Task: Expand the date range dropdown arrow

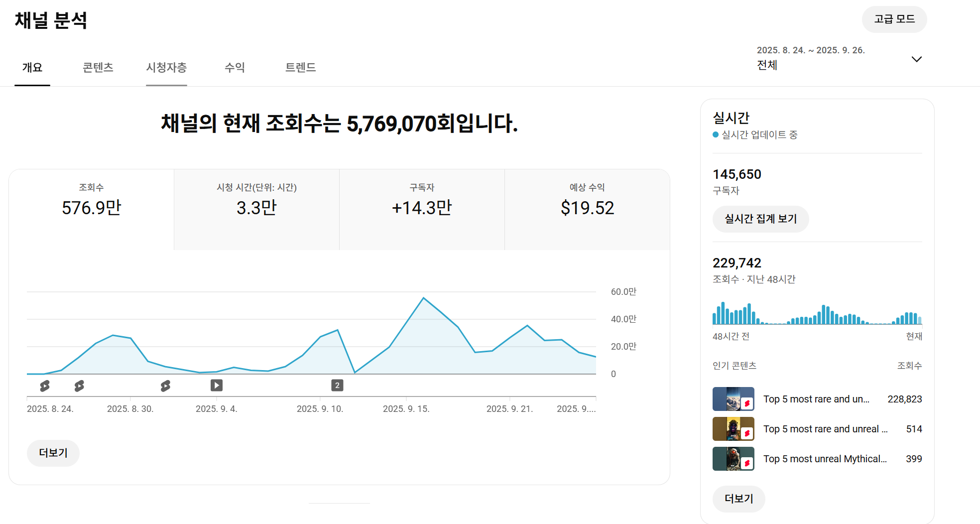Action: click(916, 59)
